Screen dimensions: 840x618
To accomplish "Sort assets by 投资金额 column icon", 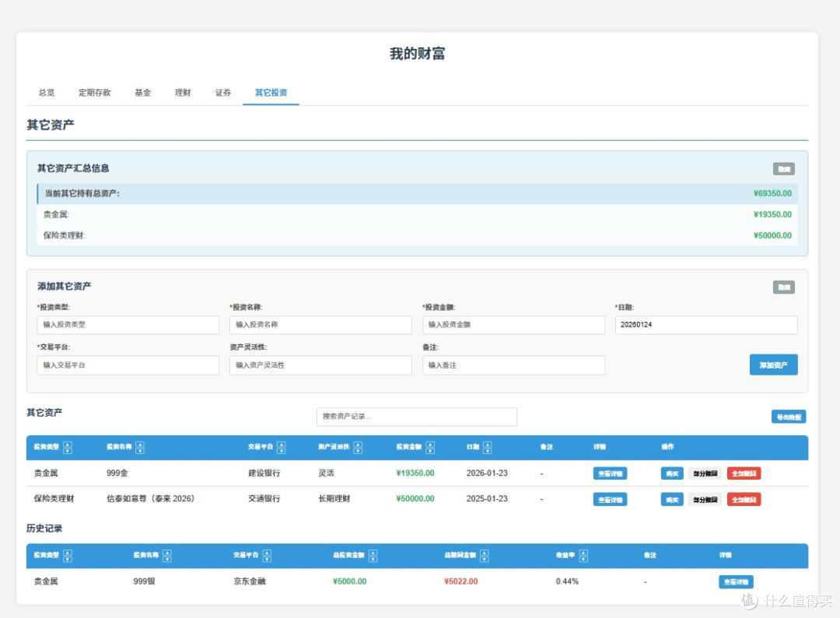I will coord(429,447).
